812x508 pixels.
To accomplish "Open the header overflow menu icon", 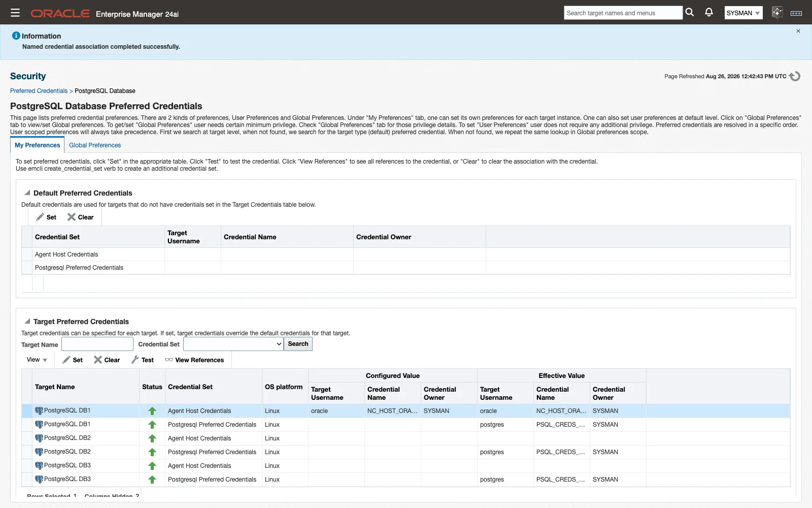I will [796, 13].
